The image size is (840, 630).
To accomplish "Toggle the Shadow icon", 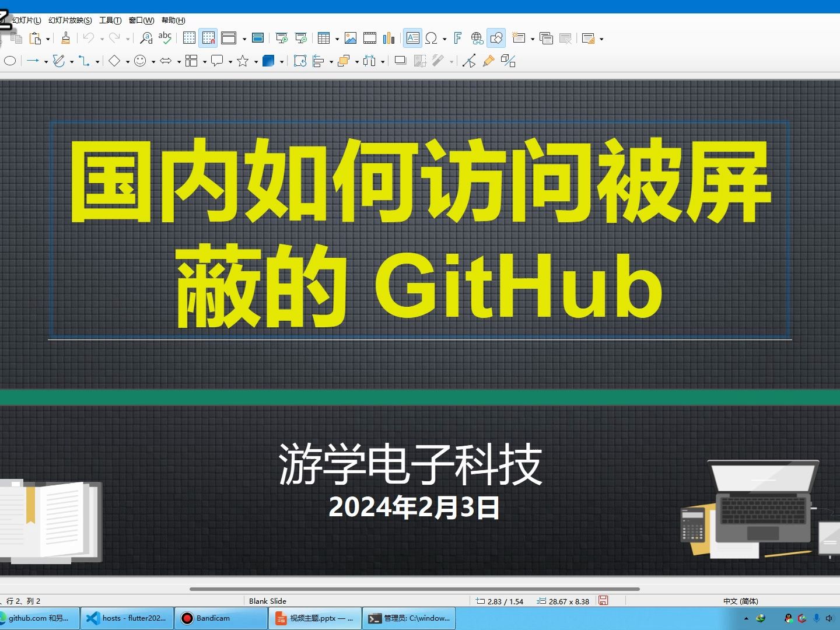I will click(400, 61).
